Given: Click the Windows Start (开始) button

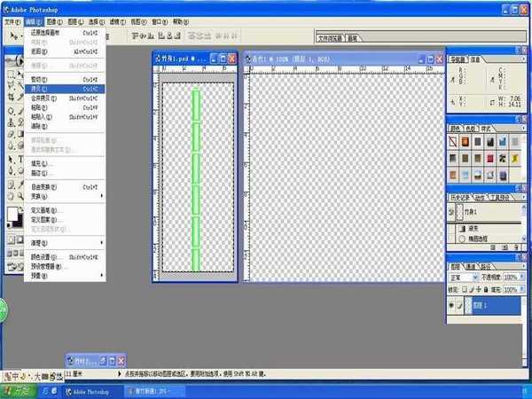Looking at the screenshot, I should (18, 390).
